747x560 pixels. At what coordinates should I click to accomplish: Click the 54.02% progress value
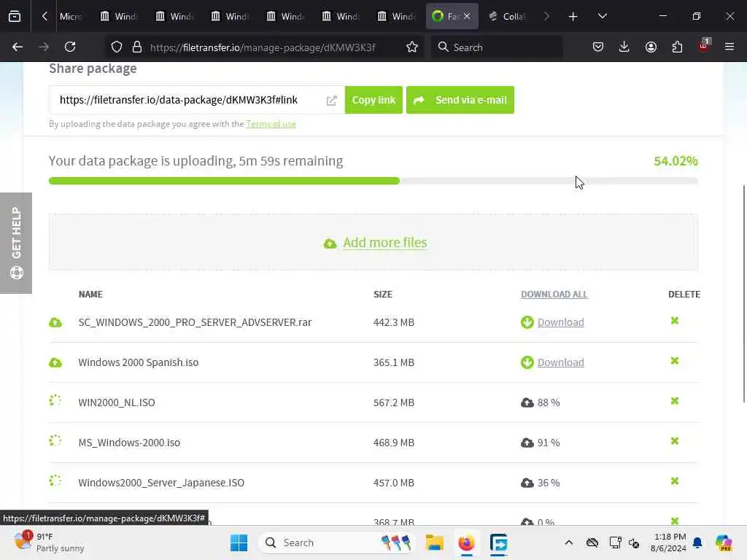tap(676, 161)
